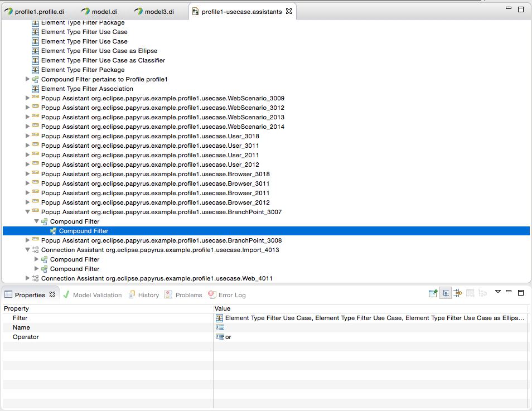The image size is (532, 411).
Task: Expand second Compound Filter under Import_4013
Action: (x=36, y=269)
